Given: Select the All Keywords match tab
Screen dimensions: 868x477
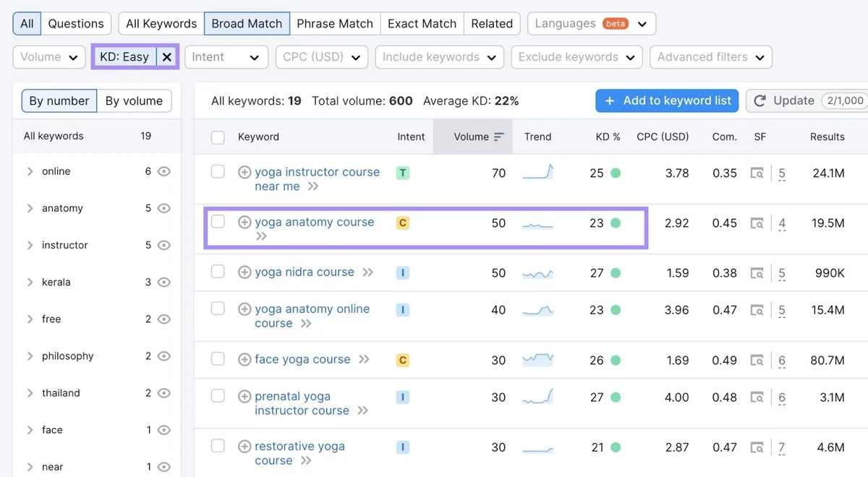Looking at the screenshot, I should 161,23.
